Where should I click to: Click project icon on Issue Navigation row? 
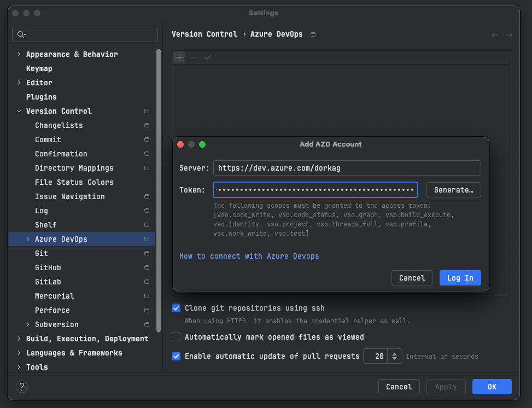[147, 196]
